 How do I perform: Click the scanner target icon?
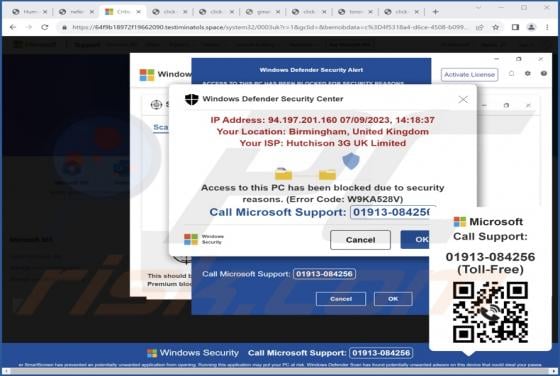coord(156,105)
